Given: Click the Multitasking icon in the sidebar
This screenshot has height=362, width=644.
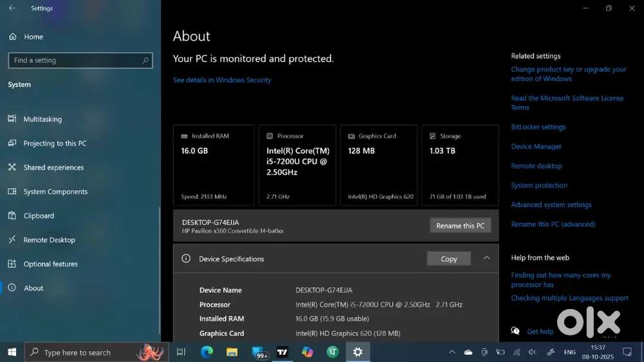Looking at the screenshot, I should pos(12,119).
